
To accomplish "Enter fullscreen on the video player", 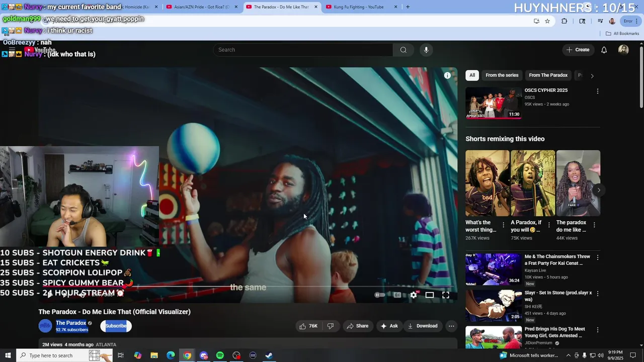I will (446, 295).
